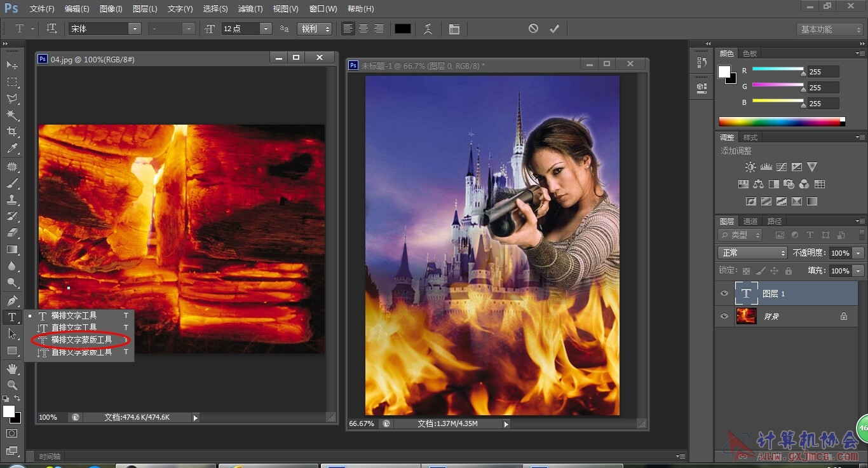Select the Path Selection tool
868x468 pixels.
12,334
